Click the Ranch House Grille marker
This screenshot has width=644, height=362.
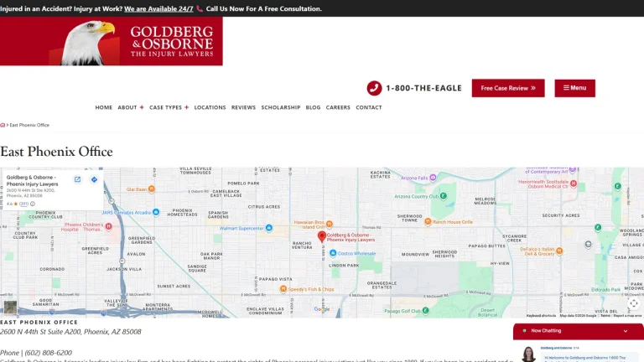[x=428, y=221]
